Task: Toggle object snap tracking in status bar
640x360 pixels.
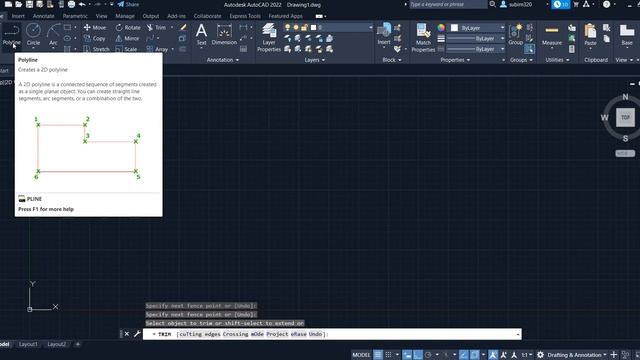Action: (x=464, y=355)
